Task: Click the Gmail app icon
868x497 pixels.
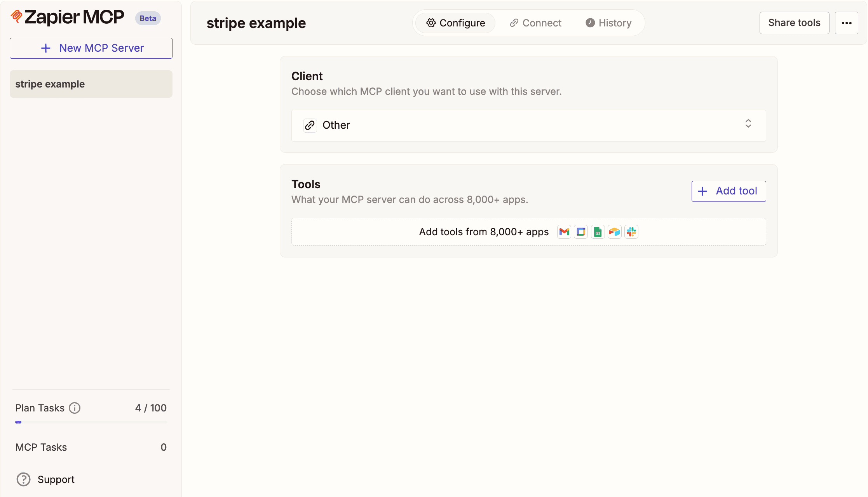Action: click(x=564, y=232)
